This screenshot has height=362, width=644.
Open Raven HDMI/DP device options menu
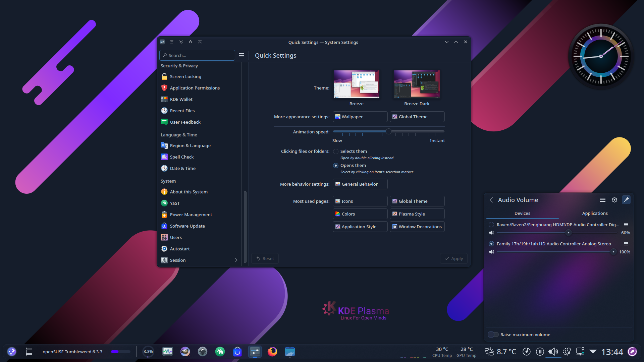pos(626,225)
